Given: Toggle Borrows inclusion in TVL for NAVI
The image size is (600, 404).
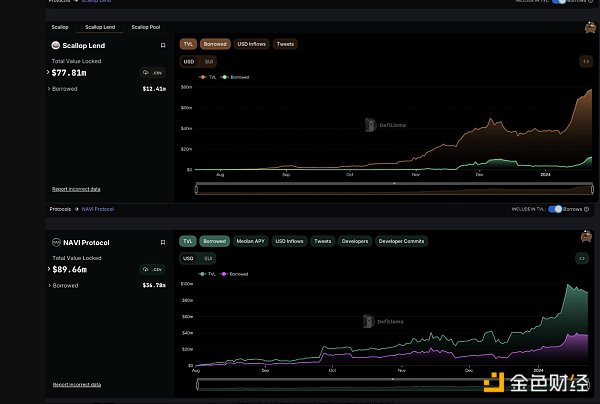Looking at the screenshot, I should (555, 208).
